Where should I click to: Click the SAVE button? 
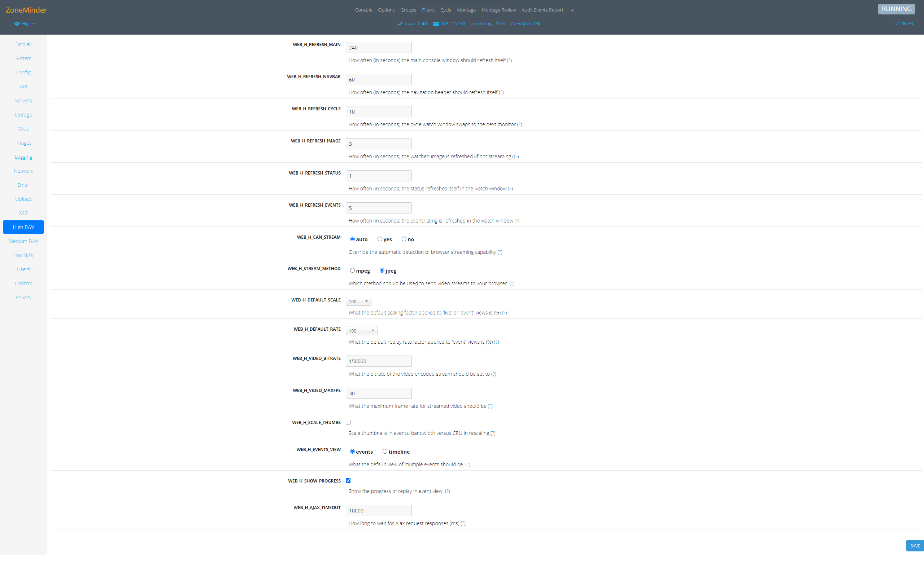tap(915, 546)
